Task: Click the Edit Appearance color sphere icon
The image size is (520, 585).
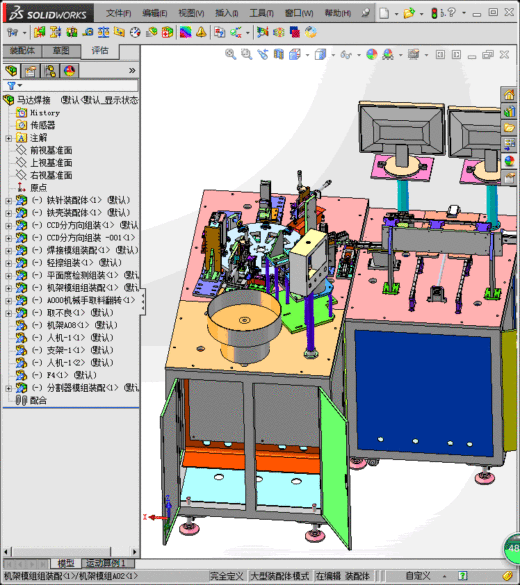Action: 372,54
